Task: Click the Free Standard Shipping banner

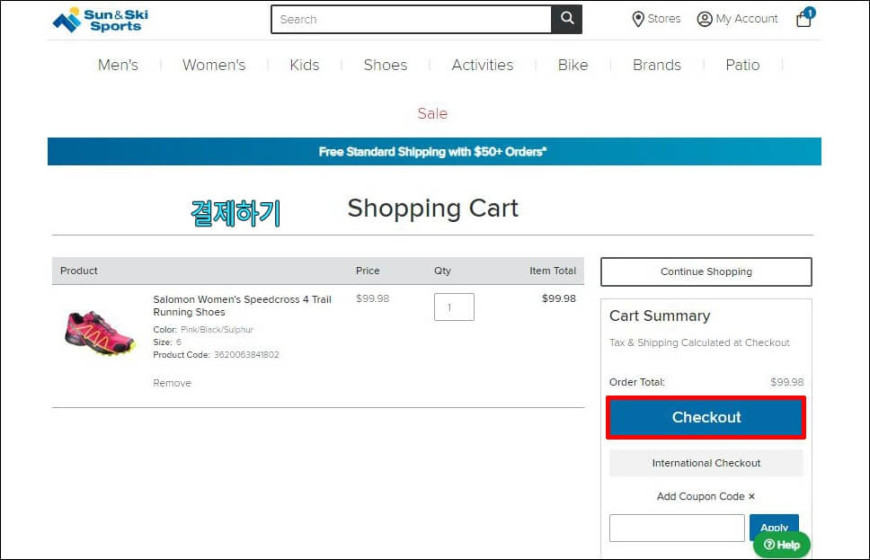Action: 434,152
